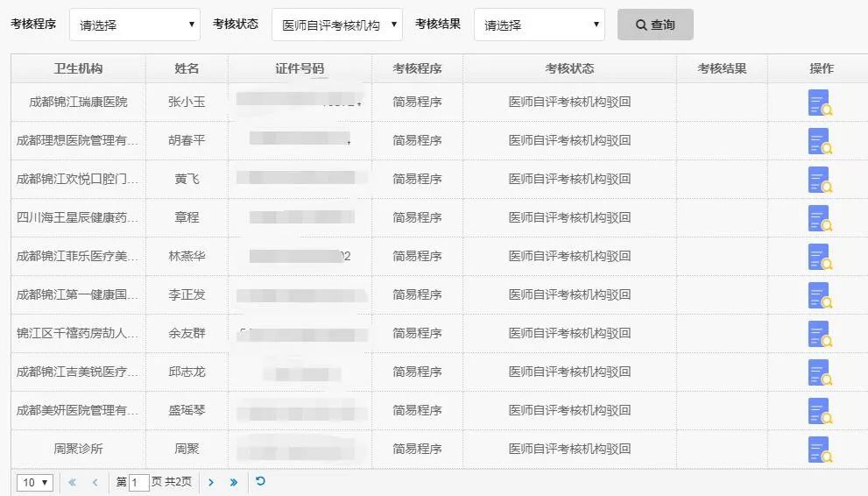Open detail view icon for 余友群
The image size is (868, 496).
821,334
